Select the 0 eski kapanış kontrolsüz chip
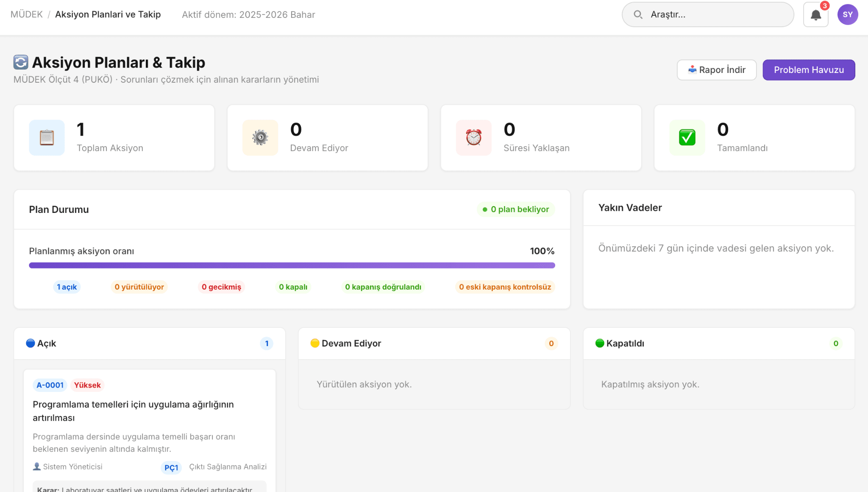Viewport: 868px width, 492px height. coord(505,287)
